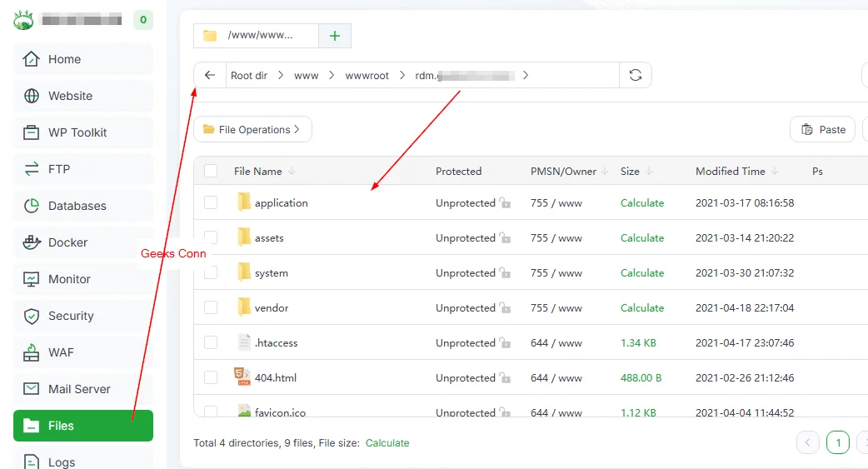The width and height of the screenshot is (868, 469).
Task: Open Mail Server in the sidebar
Action: (x=83, y=389)
